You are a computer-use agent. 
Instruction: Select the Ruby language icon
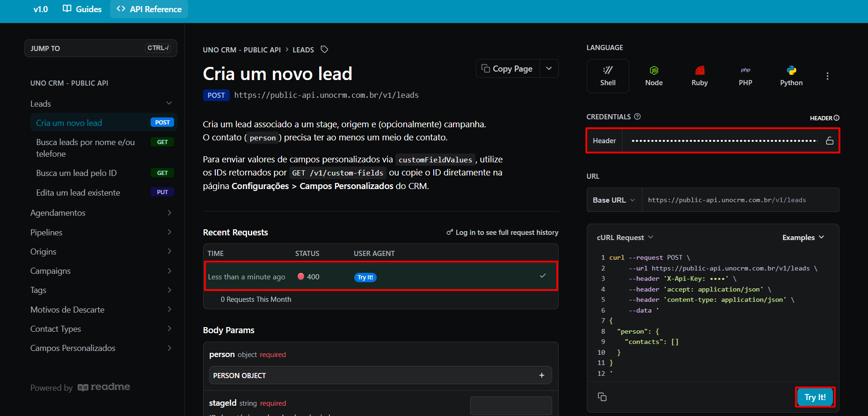tap(700, 76)
